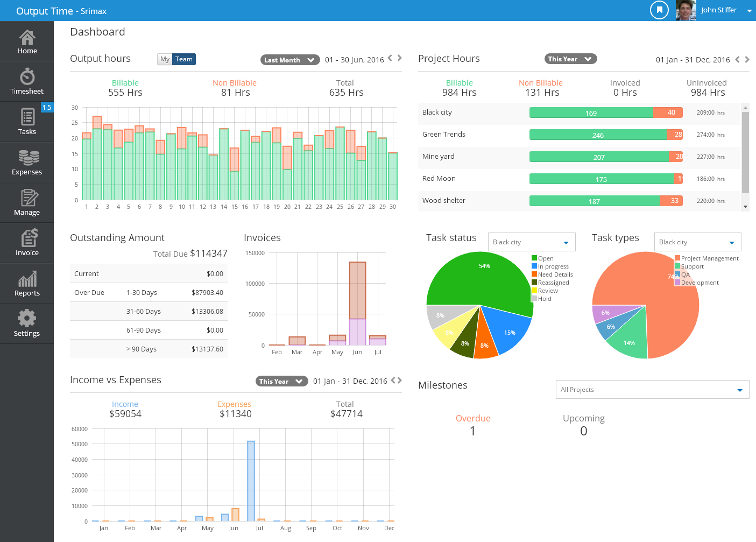
Task: Open the John Stiffer account menu
Action: pyautogui.click(x=718, y=10)
